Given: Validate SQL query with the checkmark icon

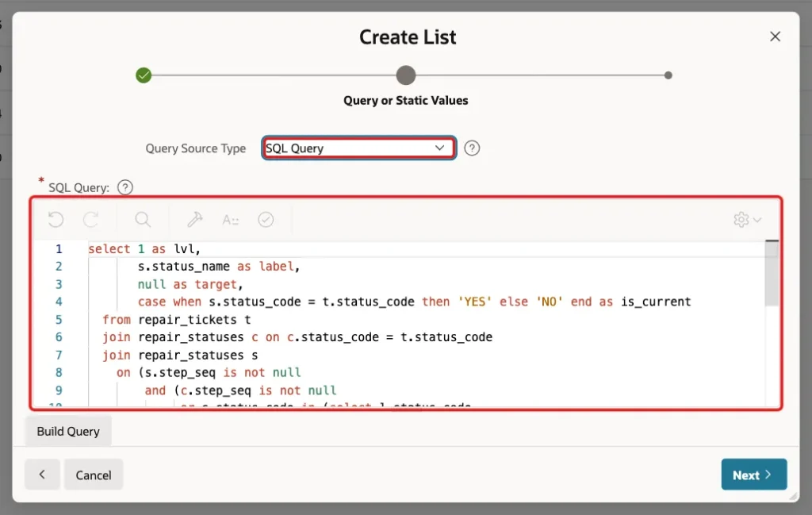Looking at the screenshot, I should click(266, 220).
